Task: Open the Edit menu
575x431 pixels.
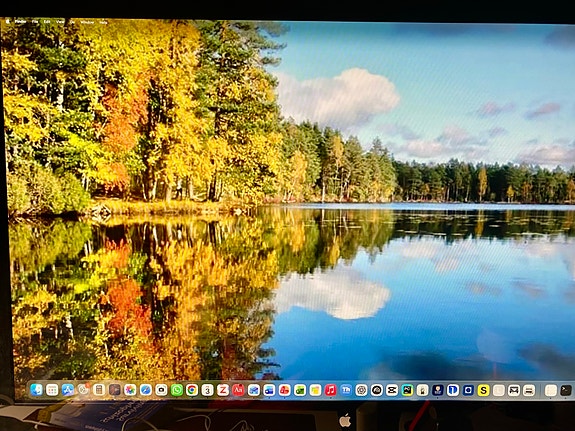Action: coord(47,22)
